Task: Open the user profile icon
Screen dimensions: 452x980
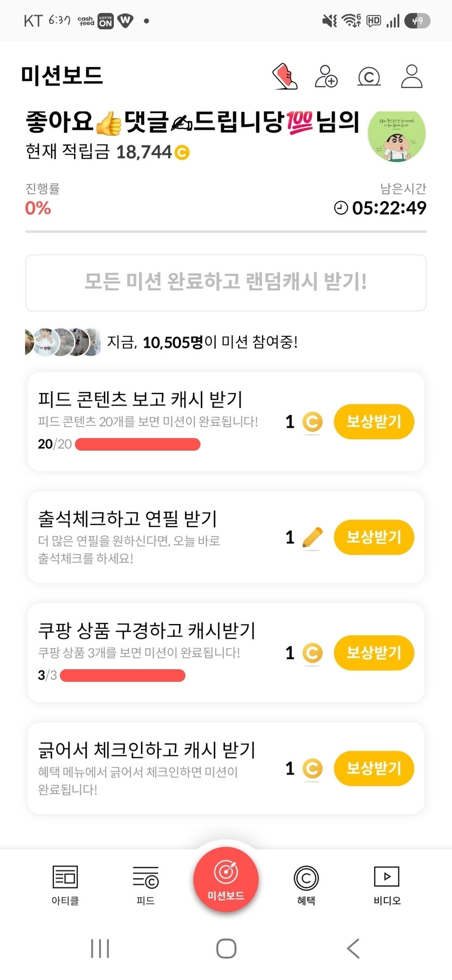Action: tap(412, 76)
